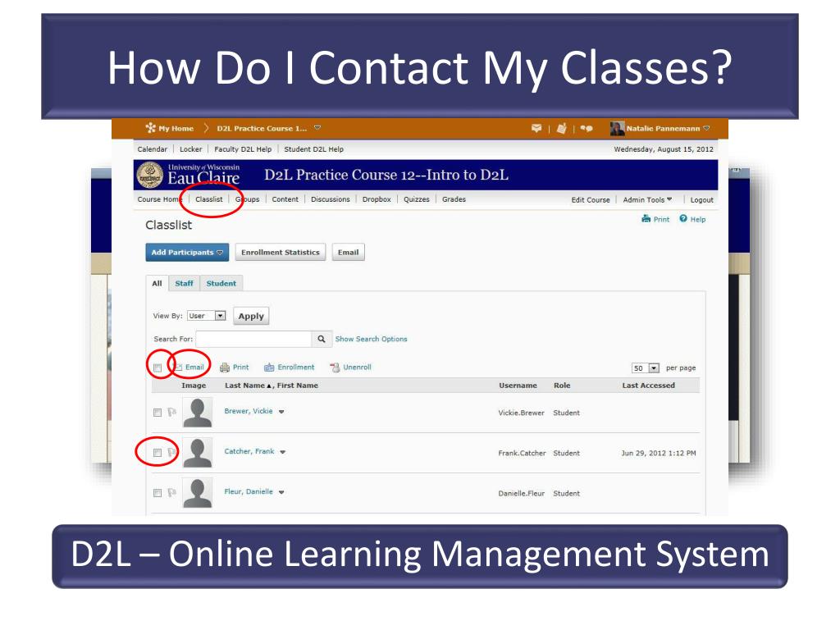The height and width of the screenshot is (630, 840).
Task: Go to Course Home
Action: pos(160,199)
